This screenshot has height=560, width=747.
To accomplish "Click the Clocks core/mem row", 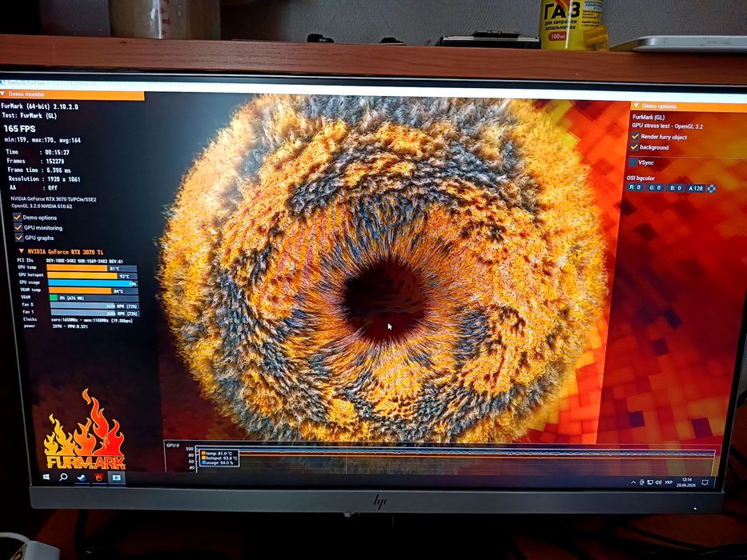I will click(78, 320).
